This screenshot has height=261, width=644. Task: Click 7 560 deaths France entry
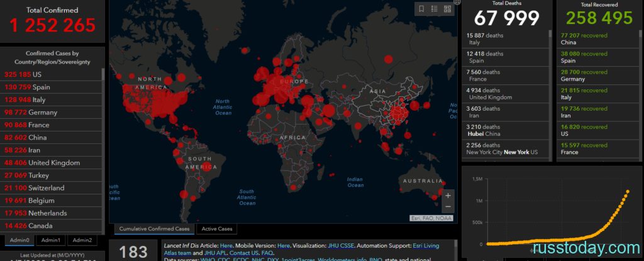tap(505, 75)
